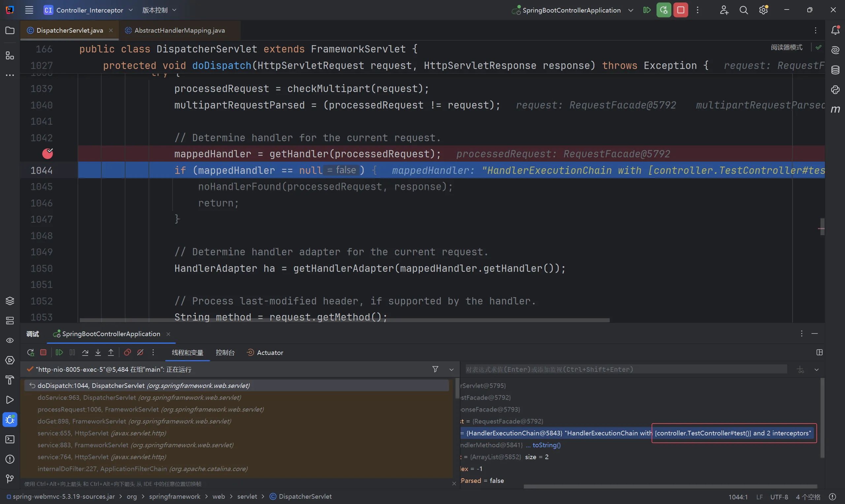View breakpoints red circles icon
This screenshot has width=845, height=504.
click(127, 353)
